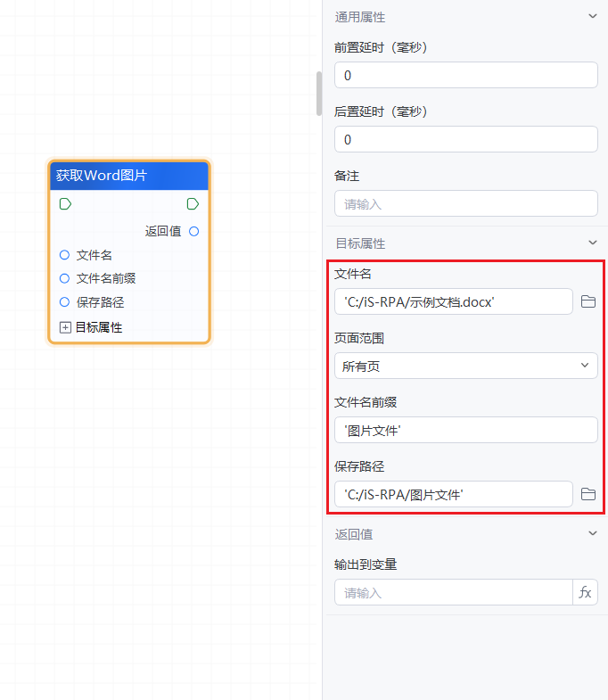
Task: Click the 后置延时 input field
Action: [x=465, y=139]
